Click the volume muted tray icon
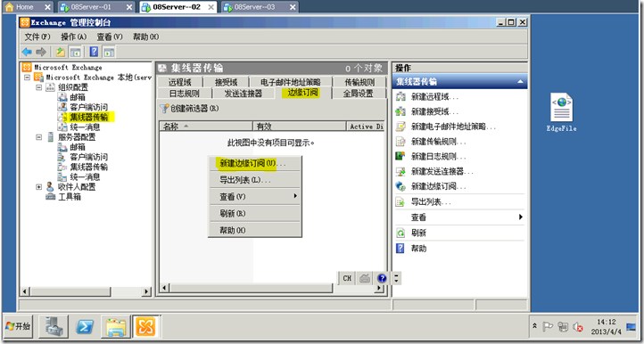 (578, 327)
